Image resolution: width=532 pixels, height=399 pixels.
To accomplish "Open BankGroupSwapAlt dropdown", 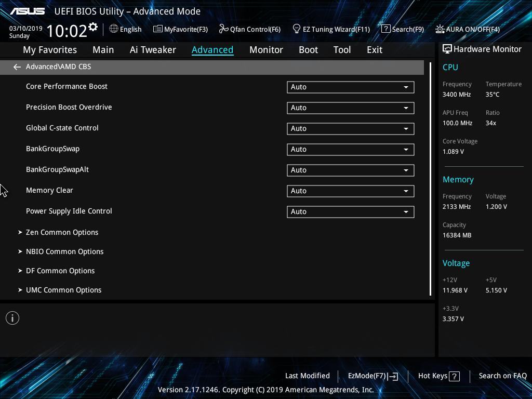I will (351, 170).
